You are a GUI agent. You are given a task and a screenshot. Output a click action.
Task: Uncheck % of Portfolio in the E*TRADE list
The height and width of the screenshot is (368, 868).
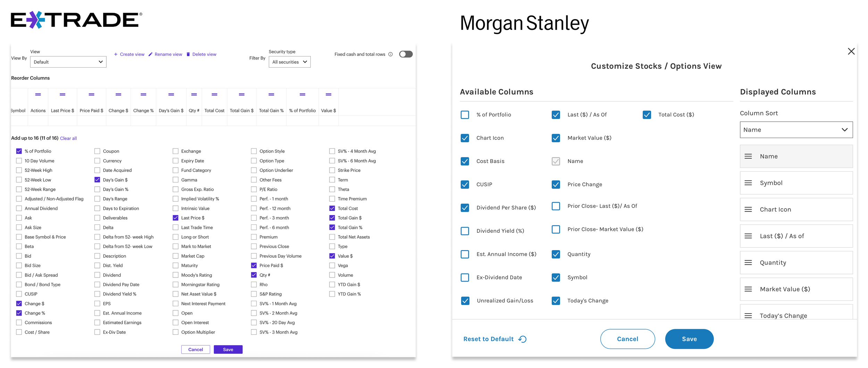(19, 151)
